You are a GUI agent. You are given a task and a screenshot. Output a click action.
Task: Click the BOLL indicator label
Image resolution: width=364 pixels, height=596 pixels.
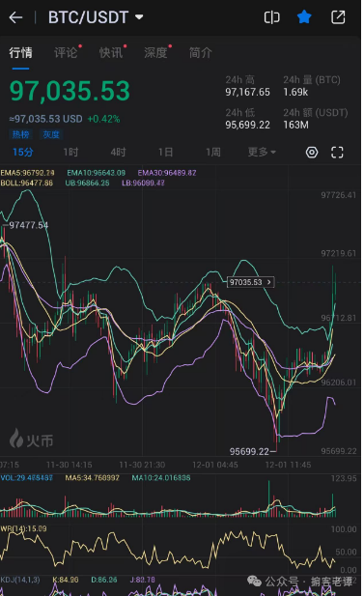click(x=27, y=183)
